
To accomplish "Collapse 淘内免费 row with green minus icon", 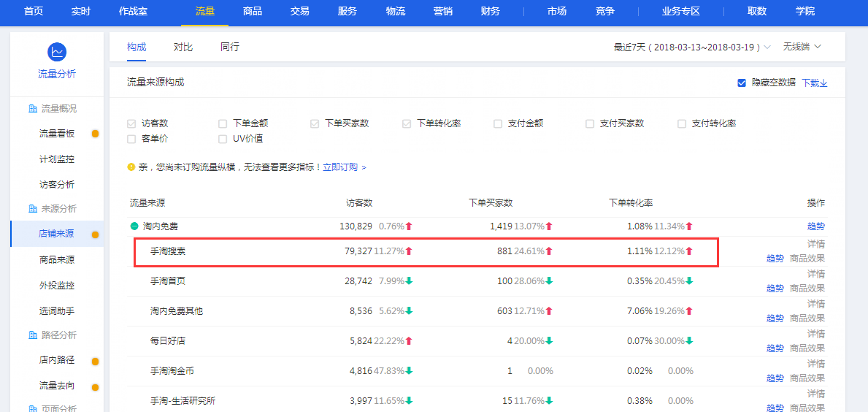I will pyautogui.click(x=134, y=226).
